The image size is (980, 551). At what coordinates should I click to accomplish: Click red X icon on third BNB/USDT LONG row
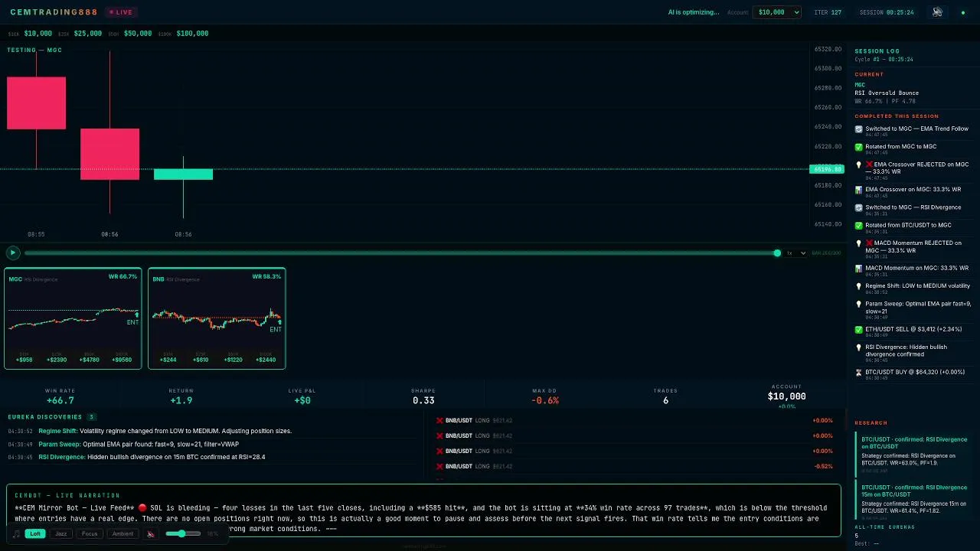point(439,451)
